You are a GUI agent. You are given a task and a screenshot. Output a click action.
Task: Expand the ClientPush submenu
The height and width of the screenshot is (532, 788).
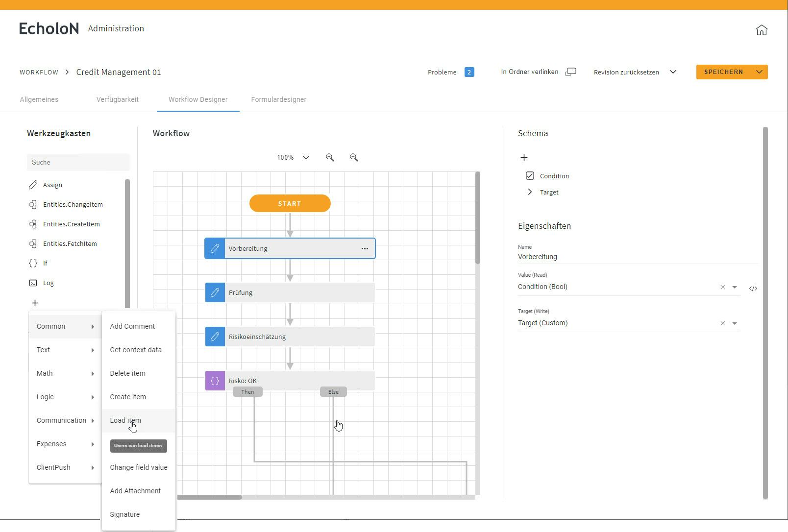click(65, 467)
